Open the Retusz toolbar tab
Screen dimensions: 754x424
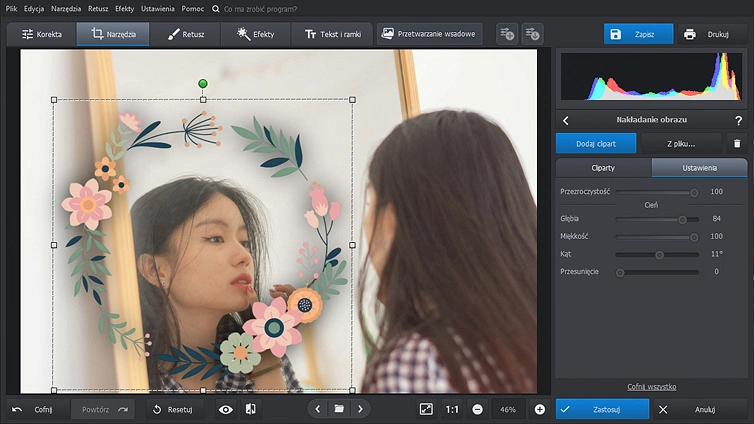(186, 34)
